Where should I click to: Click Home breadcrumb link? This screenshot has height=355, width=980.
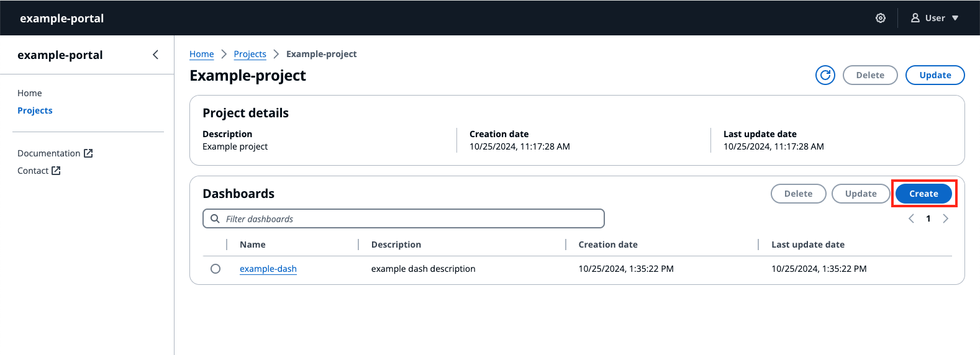tap(201, 54)
